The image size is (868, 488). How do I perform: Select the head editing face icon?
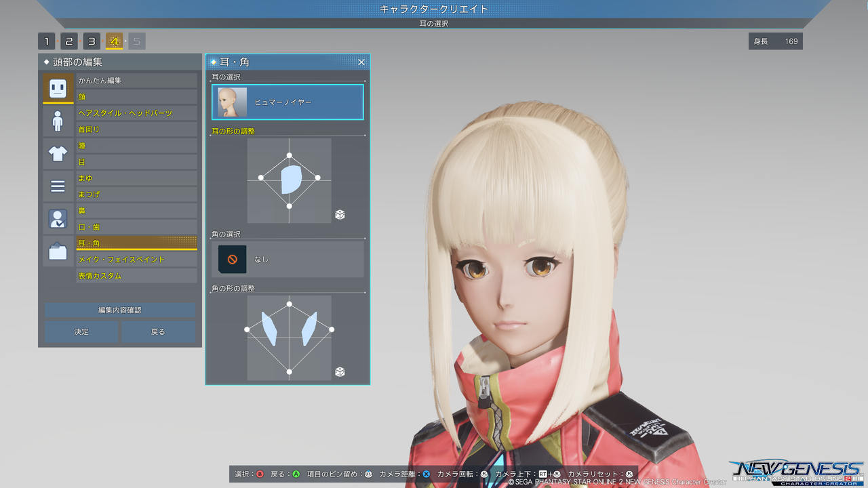click(x=58, y=88)
